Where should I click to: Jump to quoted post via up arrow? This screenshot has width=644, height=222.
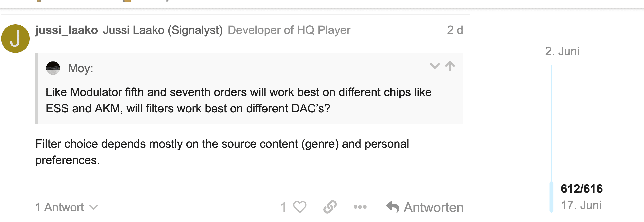(x=450, y=66)
